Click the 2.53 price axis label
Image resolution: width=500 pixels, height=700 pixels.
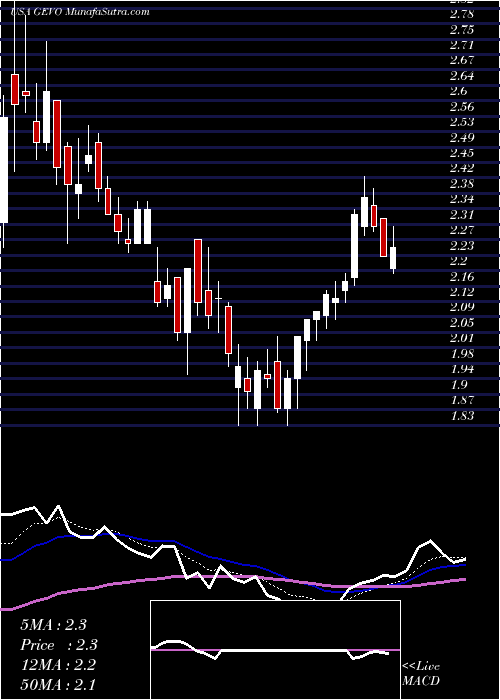coord(462,122)
